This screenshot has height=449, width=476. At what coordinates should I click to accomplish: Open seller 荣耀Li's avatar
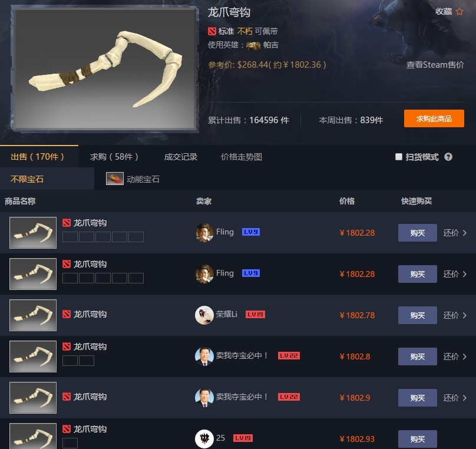point(204,315)
